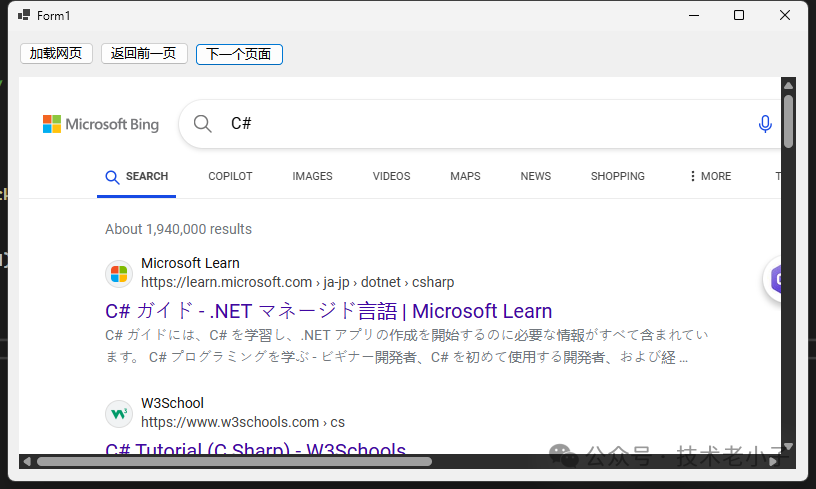Click the vertical scrollbar down arrow

coord(788,446)
